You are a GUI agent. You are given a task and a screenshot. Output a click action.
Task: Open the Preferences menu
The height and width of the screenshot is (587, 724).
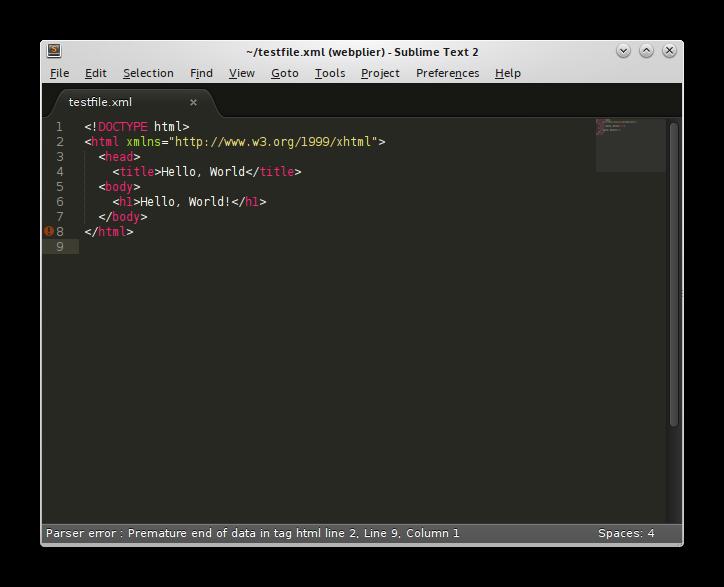coord(447,73)
